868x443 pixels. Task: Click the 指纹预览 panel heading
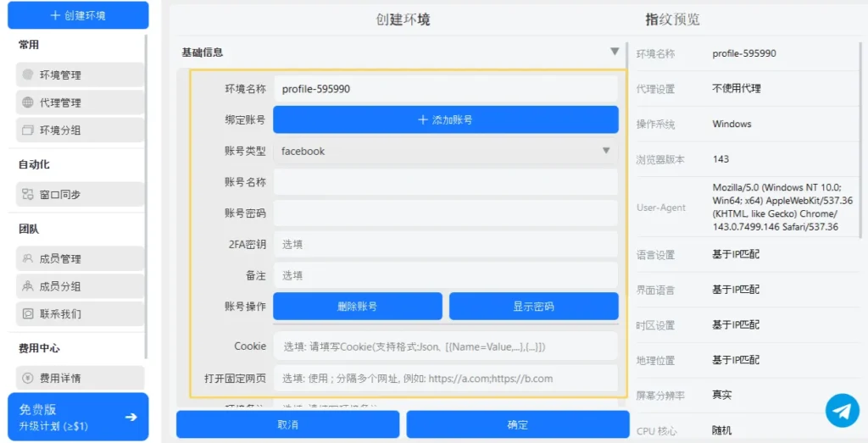point(672,19)
